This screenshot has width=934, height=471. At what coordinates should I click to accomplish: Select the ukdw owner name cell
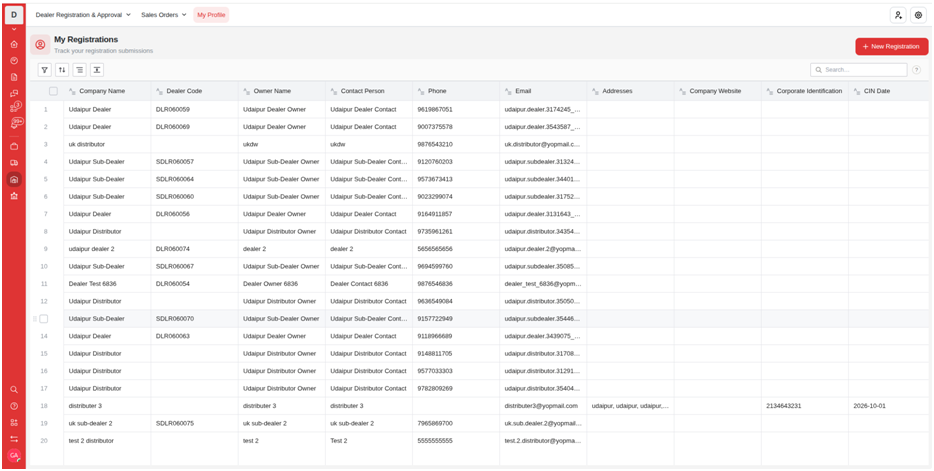282,144
